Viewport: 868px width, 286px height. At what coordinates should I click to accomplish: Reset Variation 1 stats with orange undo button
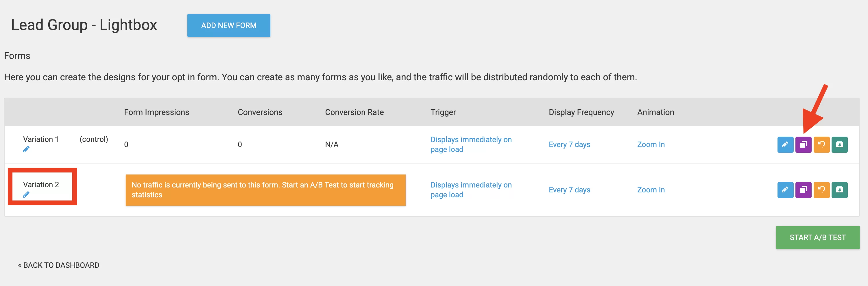coord(821,145)
